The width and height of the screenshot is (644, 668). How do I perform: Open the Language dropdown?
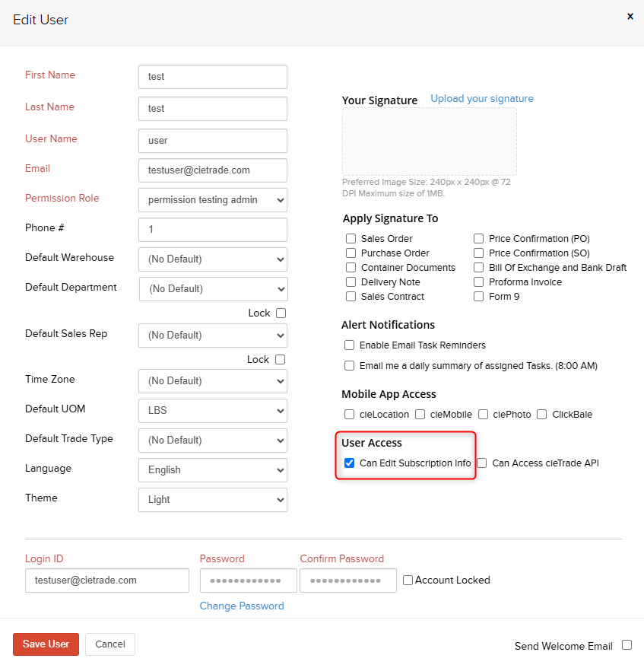point(213,470)
